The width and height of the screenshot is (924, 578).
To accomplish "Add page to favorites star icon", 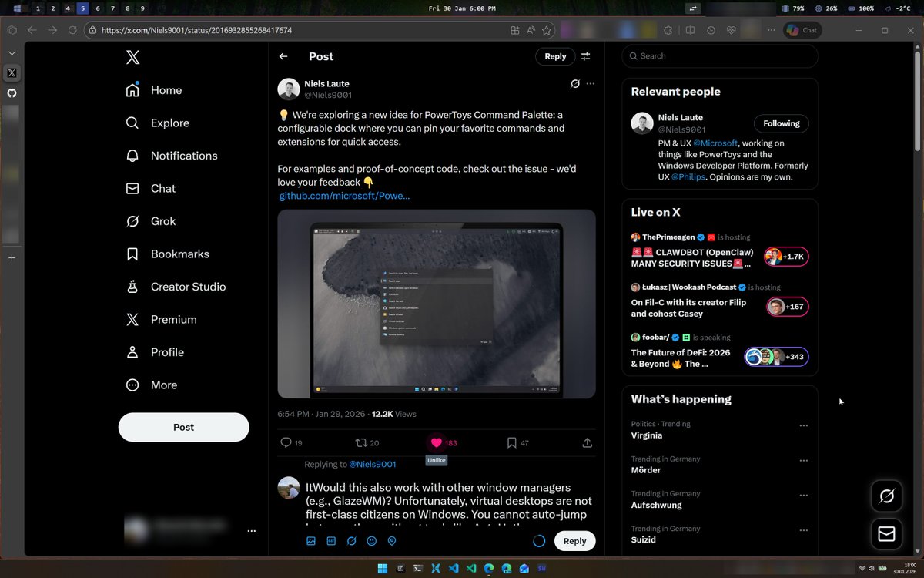I will click(547, 30).
